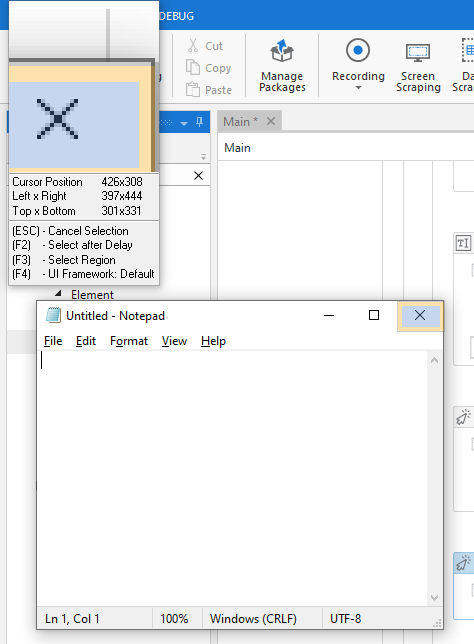Image resolution: width=474 pixels, height=644 pixels.
Task: Select the highlighted click activity icon at bottom
Action: click(x=463, y=563)
